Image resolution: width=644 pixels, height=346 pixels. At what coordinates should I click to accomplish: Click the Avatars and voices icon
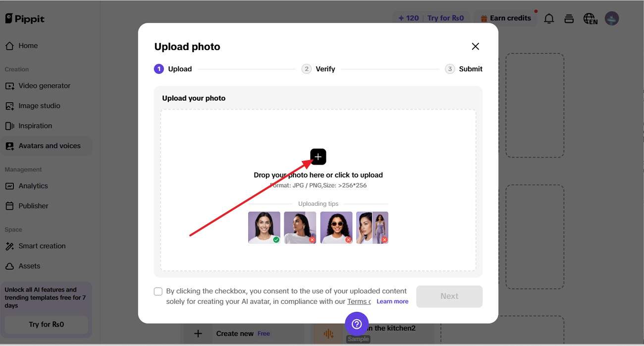(9, 146)
